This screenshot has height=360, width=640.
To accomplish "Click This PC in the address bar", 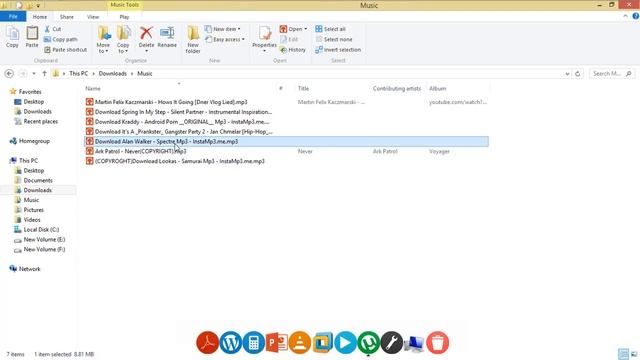I will pyautogui.click(x=78, y=73).
